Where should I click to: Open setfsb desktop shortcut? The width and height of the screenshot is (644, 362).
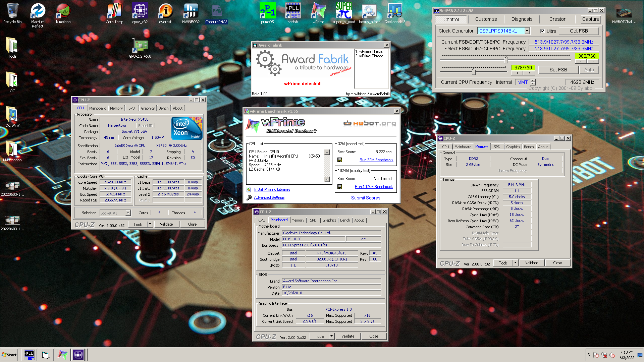293,13
